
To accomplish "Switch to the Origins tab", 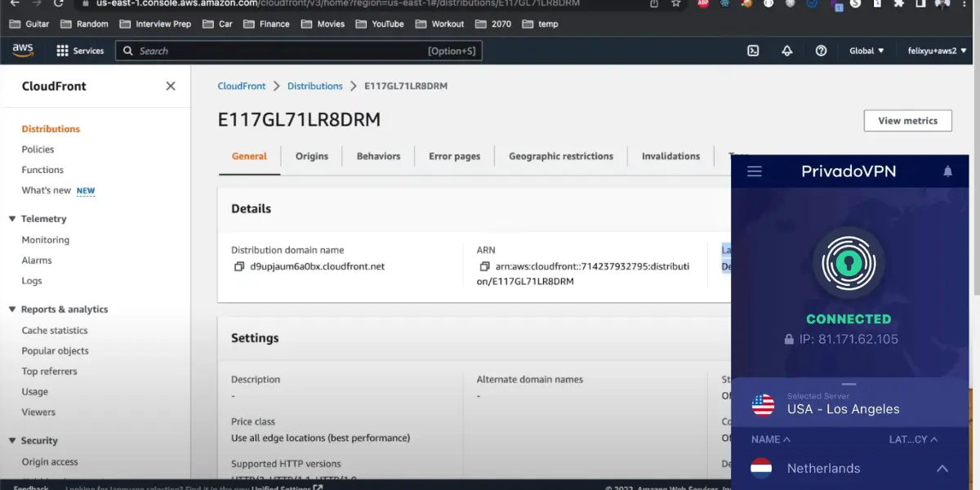I will 311,156.
